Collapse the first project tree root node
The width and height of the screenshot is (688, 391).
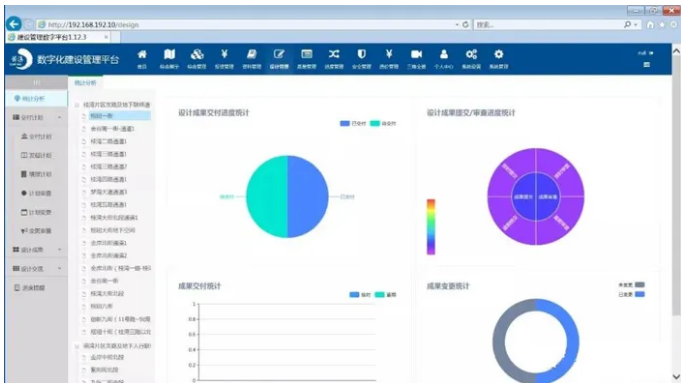tap(77, 105)
